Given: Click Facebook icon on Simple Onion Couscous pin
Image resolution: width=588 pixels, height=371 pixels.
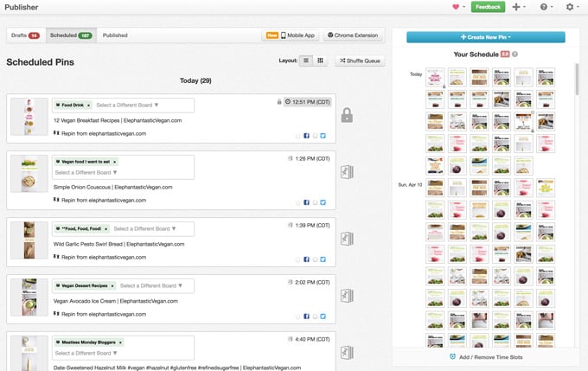Looking at the screenshot, I should (306, 202).
